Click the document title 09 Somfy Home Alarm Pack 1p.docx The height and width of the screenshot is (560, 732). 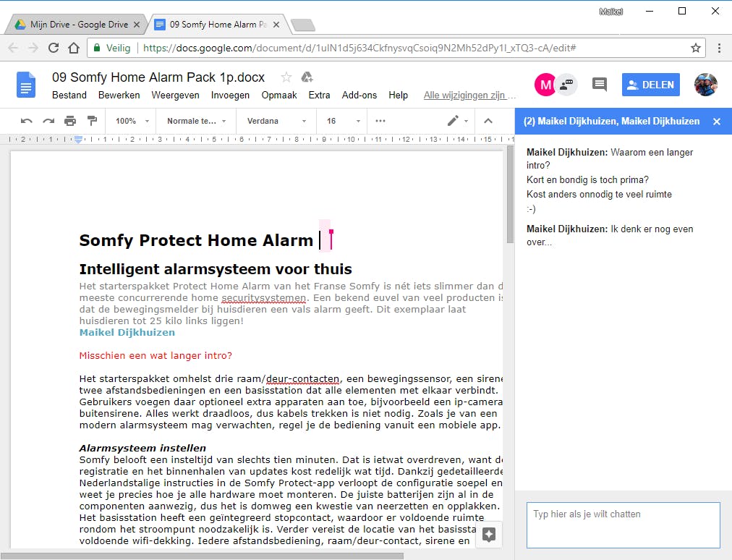click(158, 77)
